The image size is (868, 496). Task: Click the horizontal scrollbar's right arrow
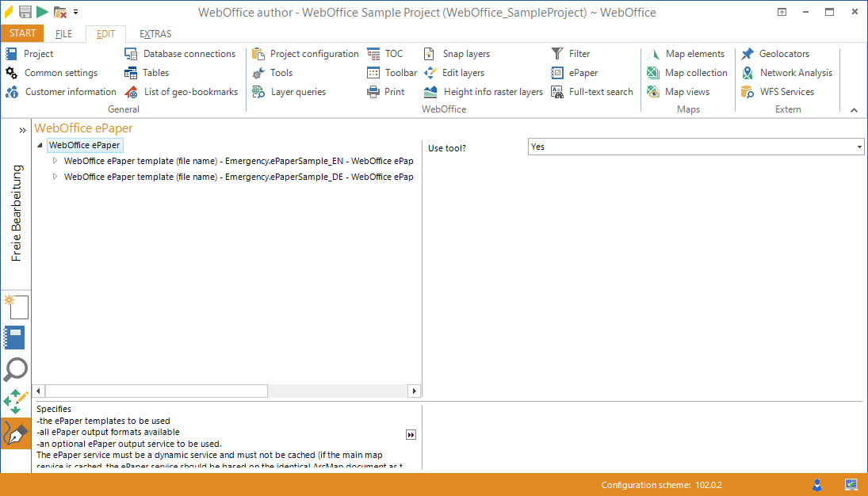click(414, 391)
